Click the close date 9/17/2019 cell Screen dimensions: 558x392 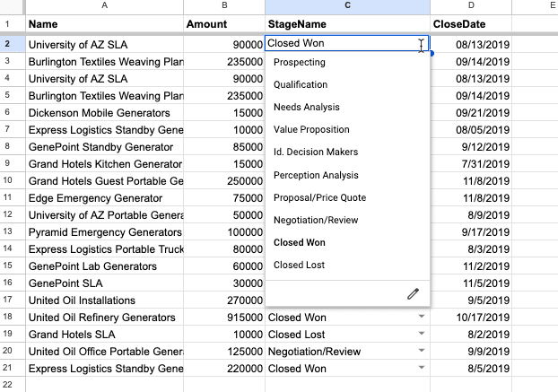click(x=471, y=232)
